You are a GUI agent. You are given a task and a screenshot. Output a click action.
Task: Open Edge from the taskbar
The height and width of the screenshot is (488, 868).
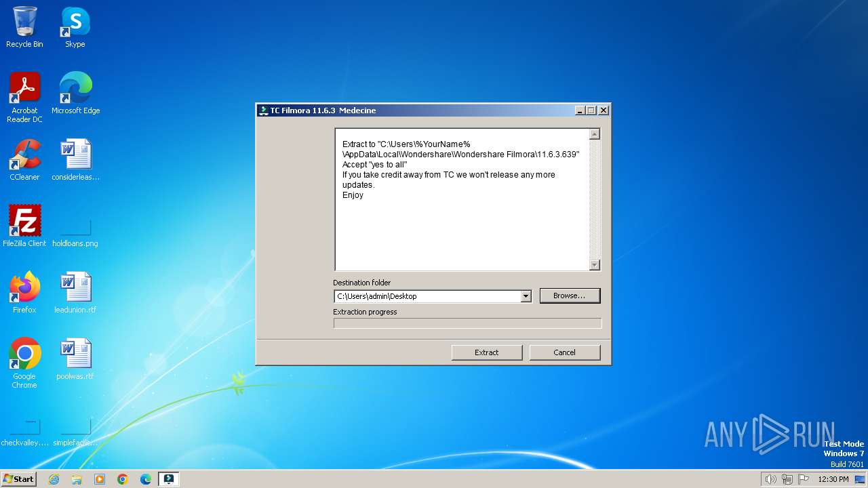click(146, 479)
